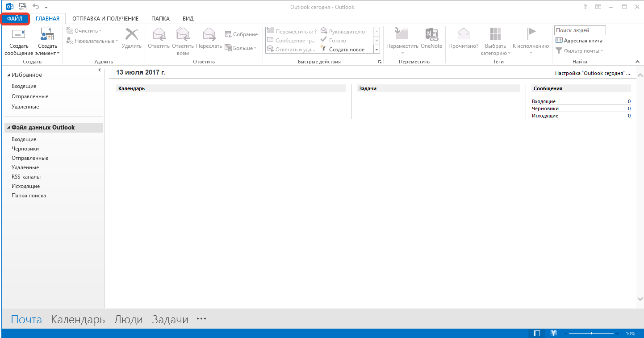
Task: Click the 10% zoom level indicator
Action: (630, 334)
